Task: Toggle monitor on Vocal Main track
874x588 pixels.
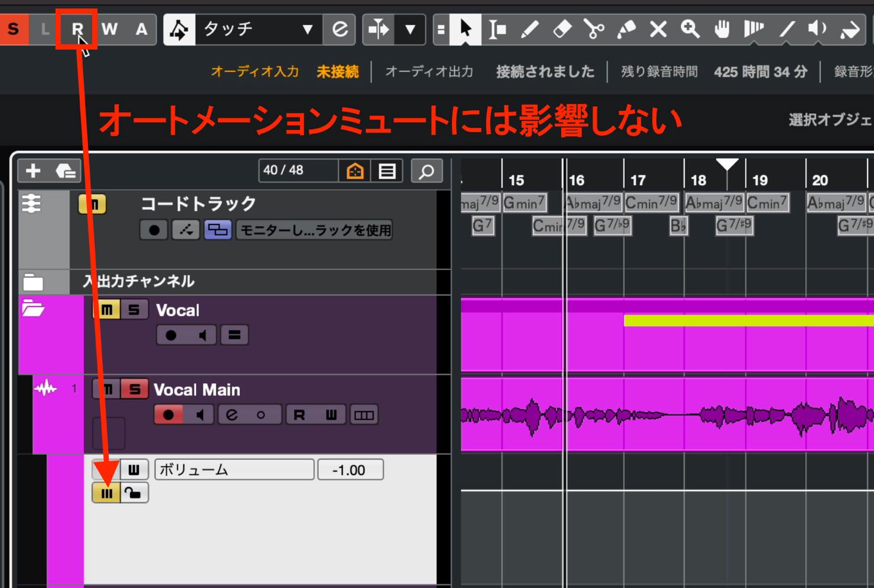Action: pos(200,415)
